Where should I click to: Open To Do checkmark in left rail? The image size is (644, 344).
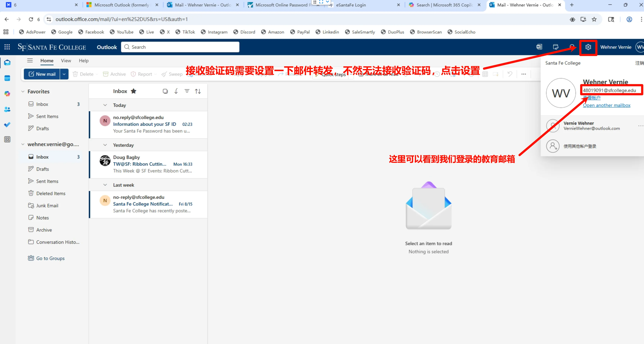point(7,124)
